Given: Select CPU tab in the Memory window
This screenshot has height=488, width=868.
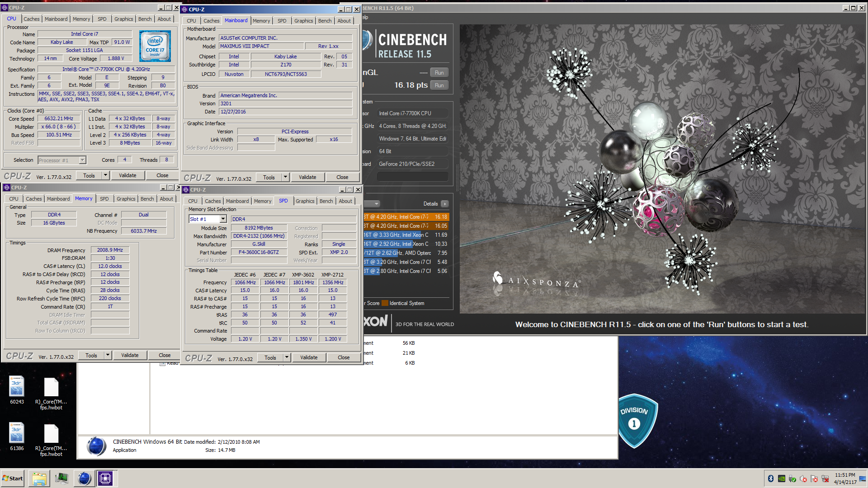Looking at the screenshot, I should tap(14, 199).
